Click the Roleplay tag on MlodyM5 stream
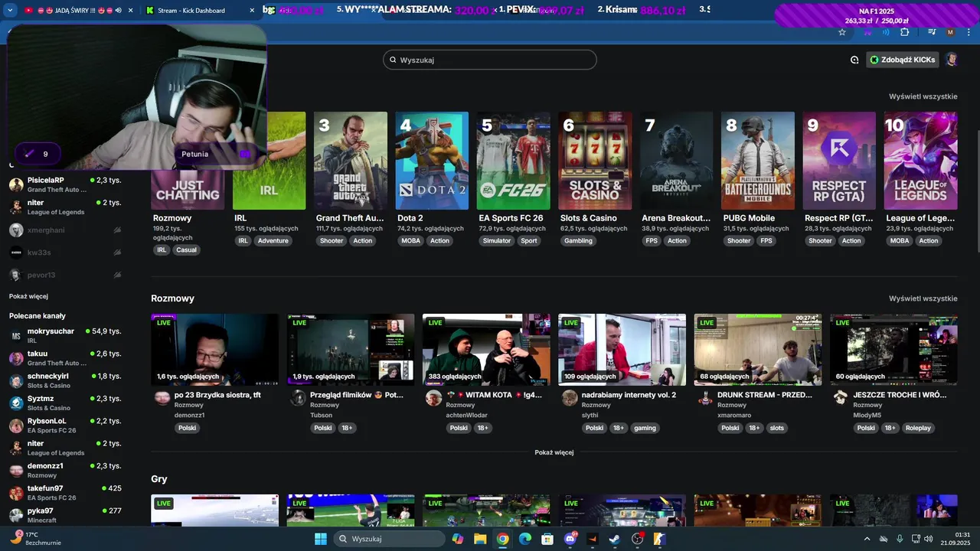Image resolution: width=980 pixels, height=551 pixels. click(x=917, y=428)
